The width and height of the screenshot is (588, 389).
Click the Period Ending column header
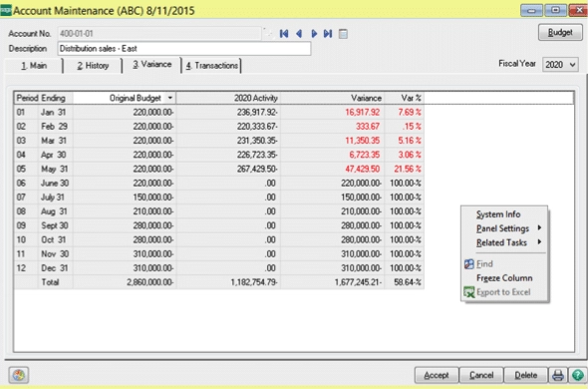(x=44, y=98)
